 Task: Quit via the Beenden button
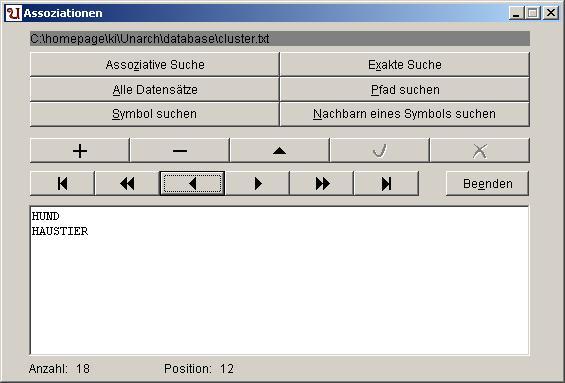point(488,184)
